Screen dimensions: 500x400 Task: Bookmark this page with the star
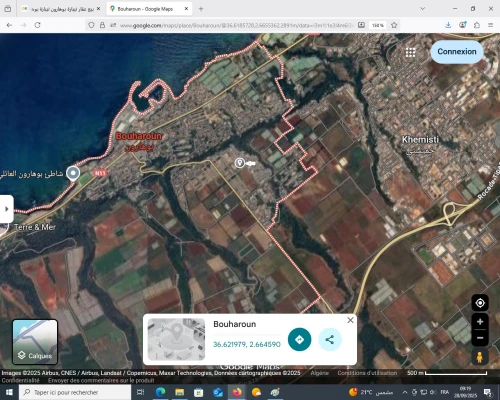394,25
